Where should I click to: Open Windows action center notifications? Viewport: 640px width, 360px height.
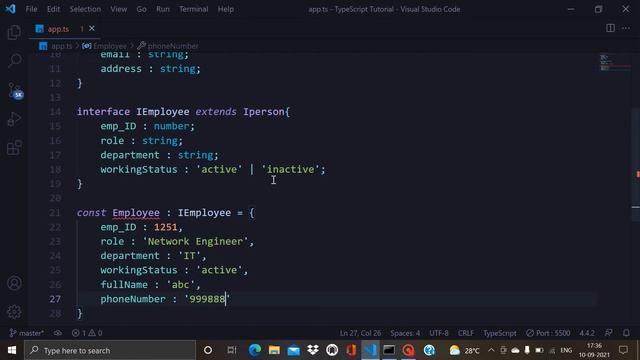pyautogui.click(x=623, y=350)
